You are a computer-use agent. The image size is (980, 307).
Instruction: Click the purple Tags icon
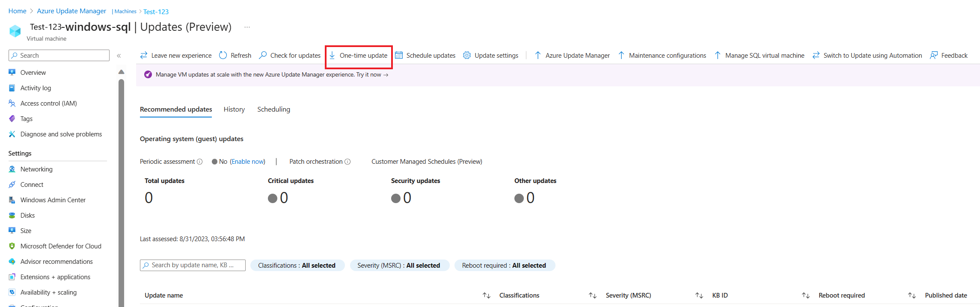pos(12,118)
